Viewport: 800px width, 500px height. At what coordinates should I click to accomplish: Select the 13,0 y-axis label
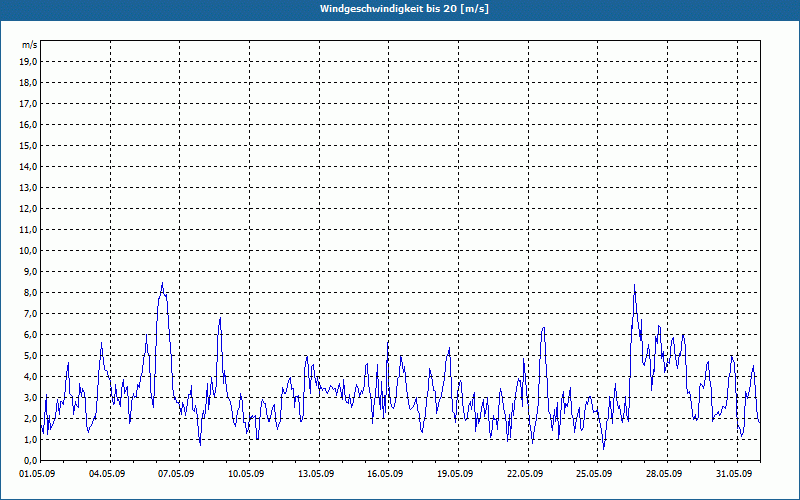(x=28, y=187)
